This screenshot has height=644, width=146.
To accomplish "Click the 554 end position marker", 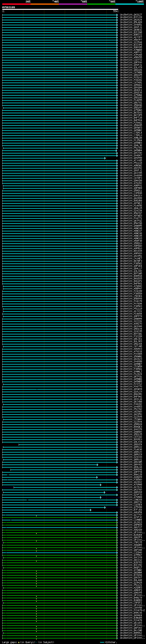I will point(115,11).
